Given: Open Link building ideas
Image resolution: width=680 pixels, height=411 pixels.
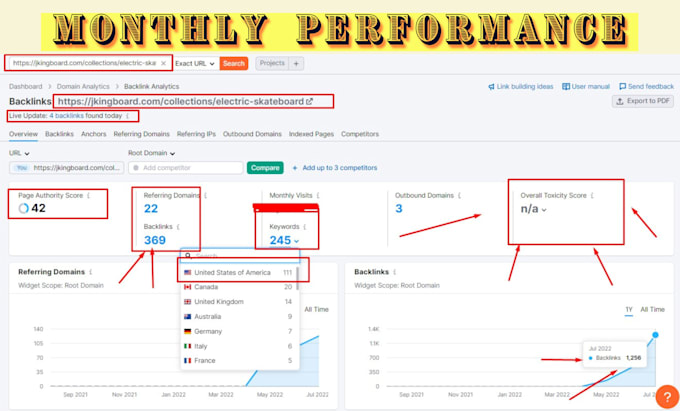Looking at the screenshot, I should point(520,86).
